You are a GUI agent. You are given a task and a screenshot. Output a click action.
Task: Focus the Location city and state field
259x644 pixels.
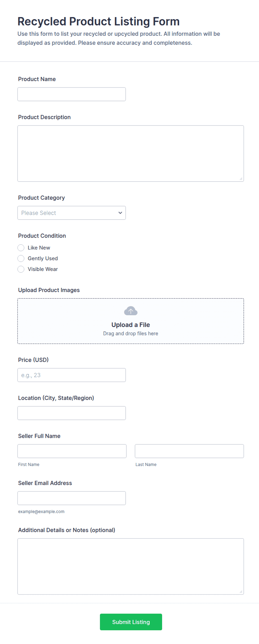click(72, 413)
